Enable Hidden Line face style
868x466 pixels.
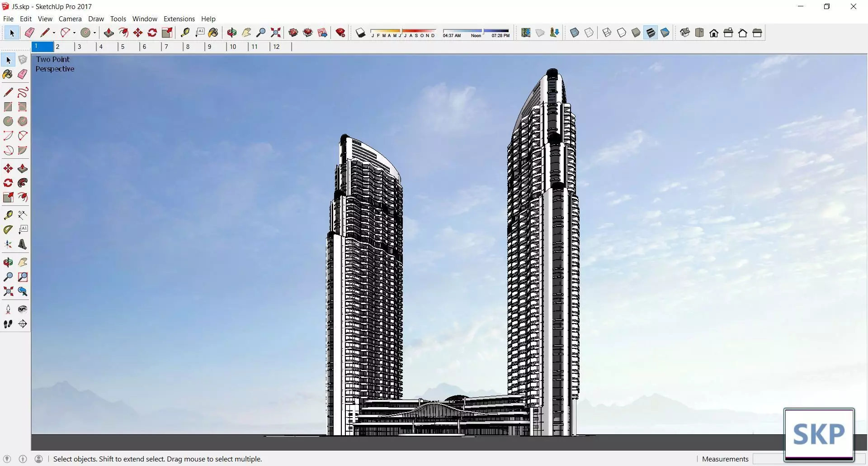622,33
